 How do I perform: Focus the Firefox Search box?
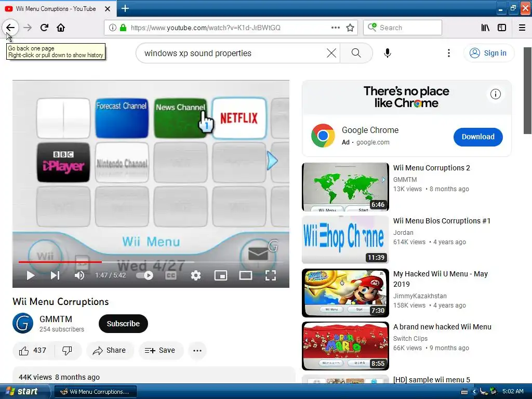[x=403, y=28]
